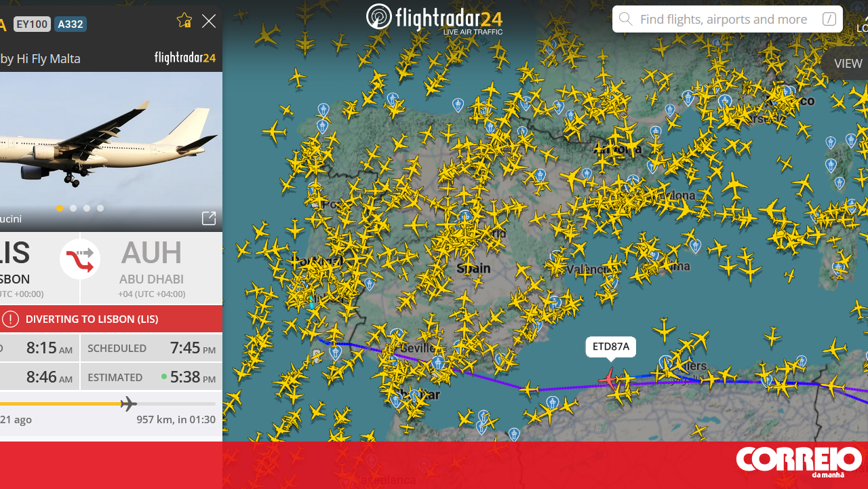Click the ETD87A flight label
868x489 pixels.
click(x=611, y=347)
